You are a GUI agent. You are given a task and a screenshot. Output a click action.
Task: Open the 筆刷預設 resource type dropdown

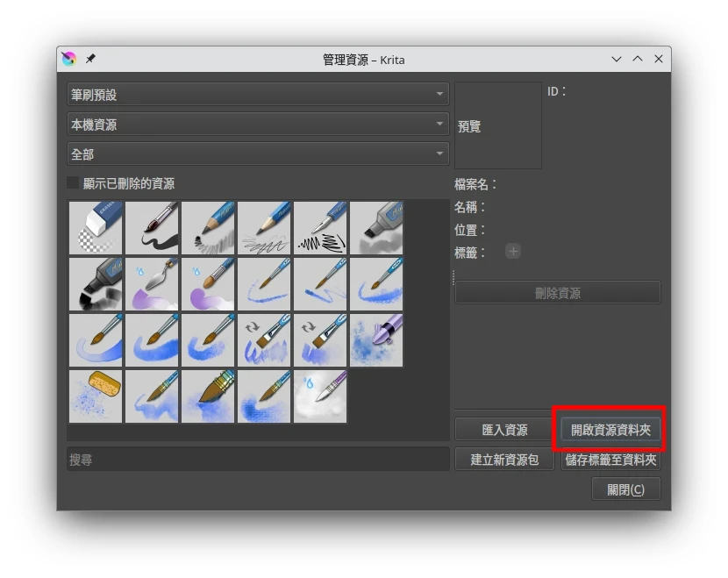click(258, 95)
